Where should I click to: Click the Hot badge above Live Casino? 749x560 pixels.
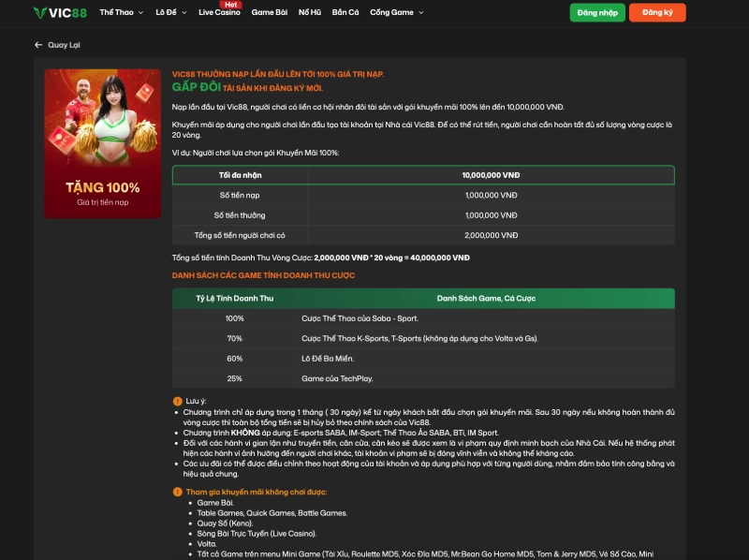[x=230, y=5]
